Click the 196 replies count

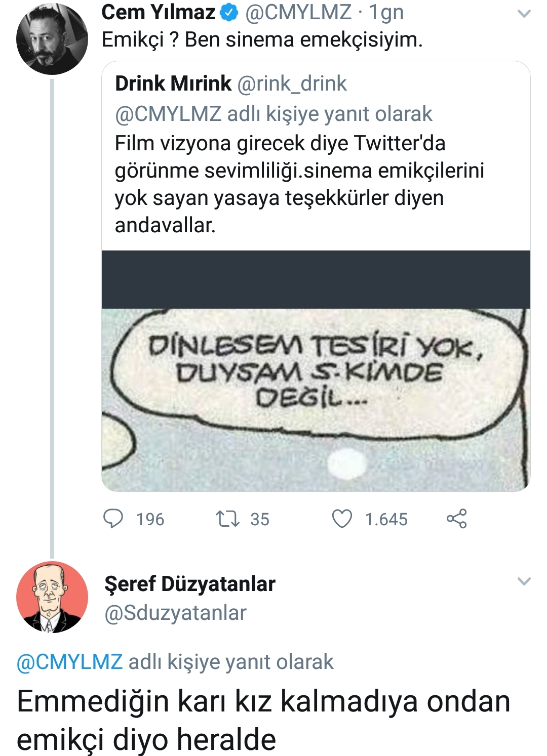click(x=150, y=519)
